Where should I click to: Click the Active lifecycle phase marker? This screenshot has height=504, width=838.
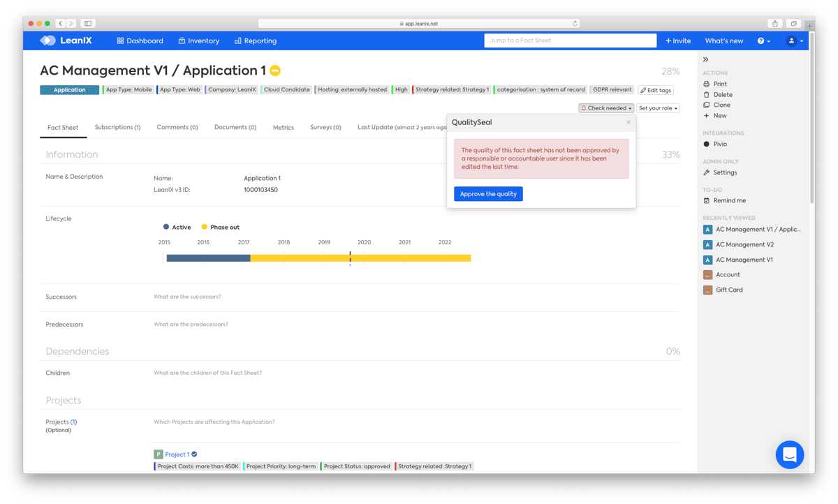pos(166,227)
